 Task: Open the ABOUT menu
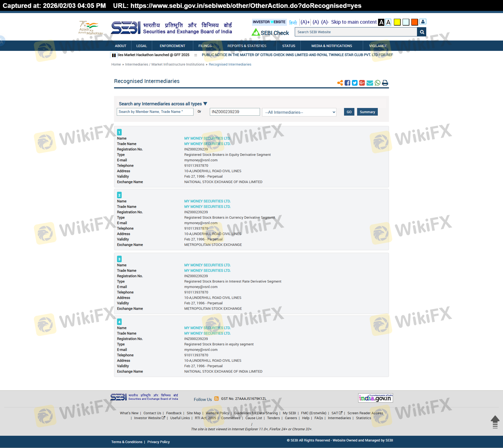click(121, 46)
